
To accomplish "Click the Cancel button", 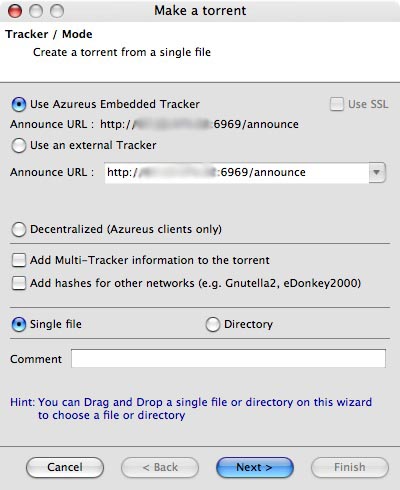I will pos(65,467).
